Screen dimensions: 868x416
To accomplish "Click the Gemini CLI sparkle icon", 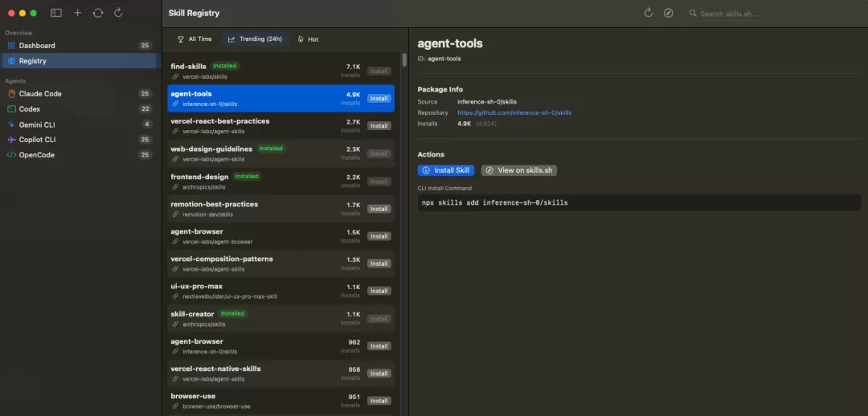I will point(11,124).
